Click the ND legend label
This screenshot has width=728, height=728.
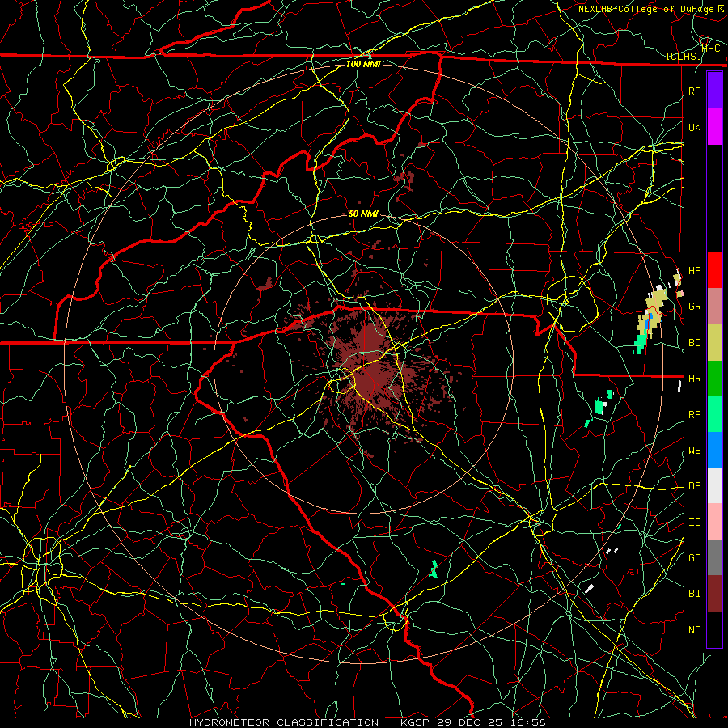694,630
